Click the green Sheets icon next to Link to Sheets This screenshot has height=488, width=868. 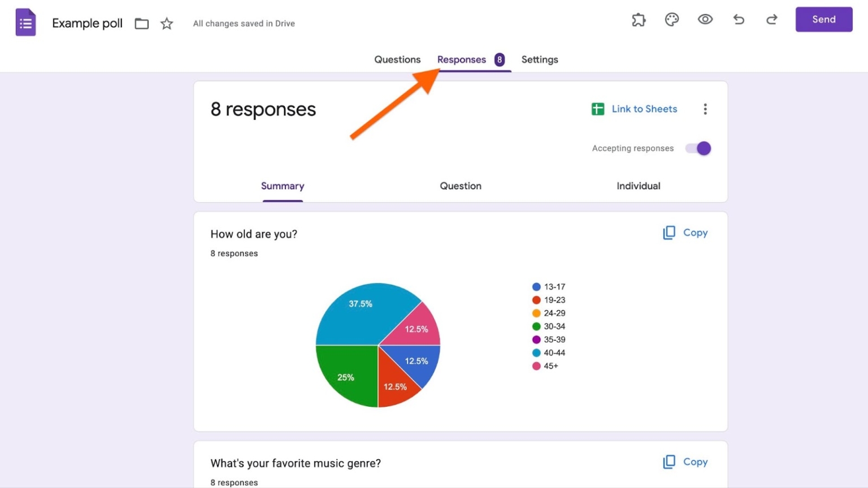pos(597,108)
